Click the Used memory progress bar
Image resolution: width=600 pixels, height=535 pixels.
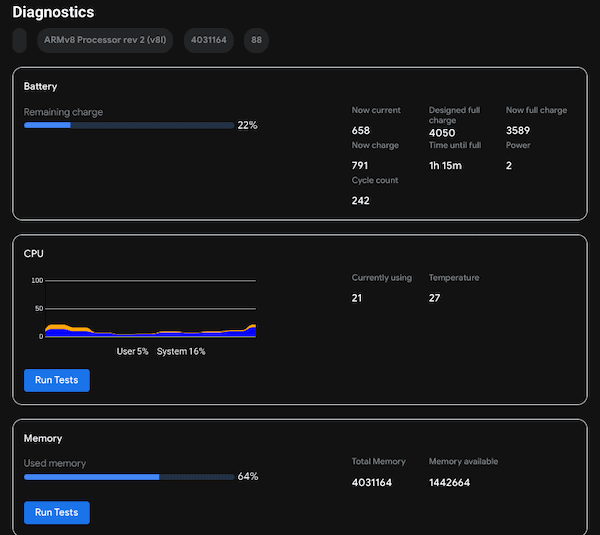point(129,477)
